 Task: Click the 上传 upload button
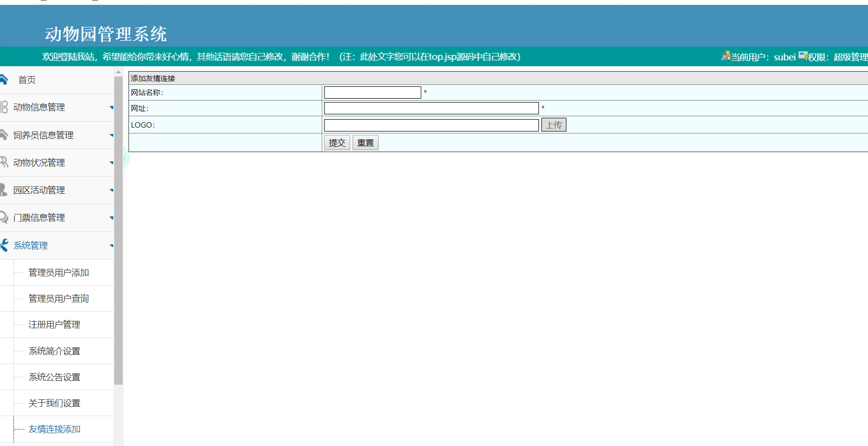[x=554, y=125]
